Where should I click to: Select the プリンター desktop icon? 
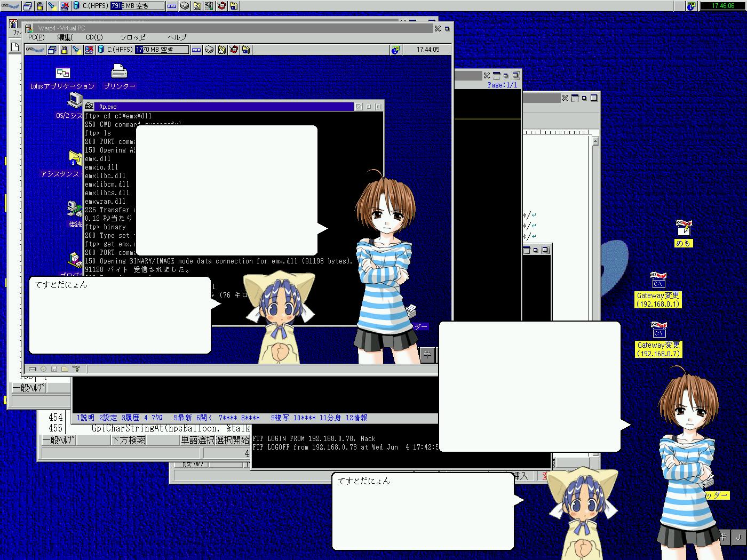[119, 77]
